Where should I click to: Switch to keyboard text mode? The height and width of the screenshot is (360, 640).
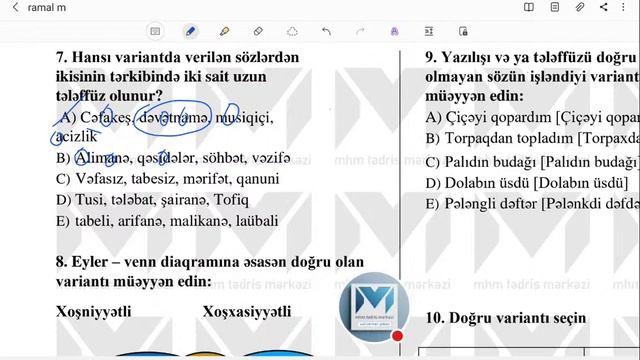pos(155,31)
